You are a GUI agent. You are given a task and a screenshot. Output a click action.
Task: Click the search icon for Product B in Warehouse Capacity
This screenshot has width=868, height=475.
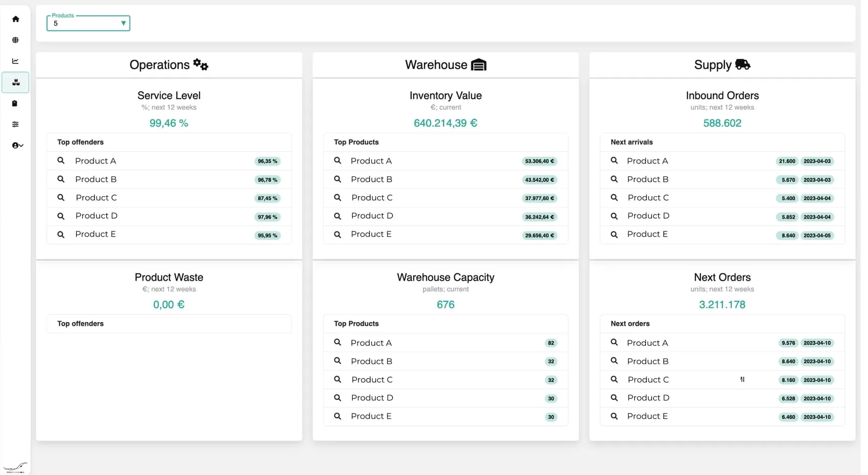pyautogui.click(x=337, y=361)
